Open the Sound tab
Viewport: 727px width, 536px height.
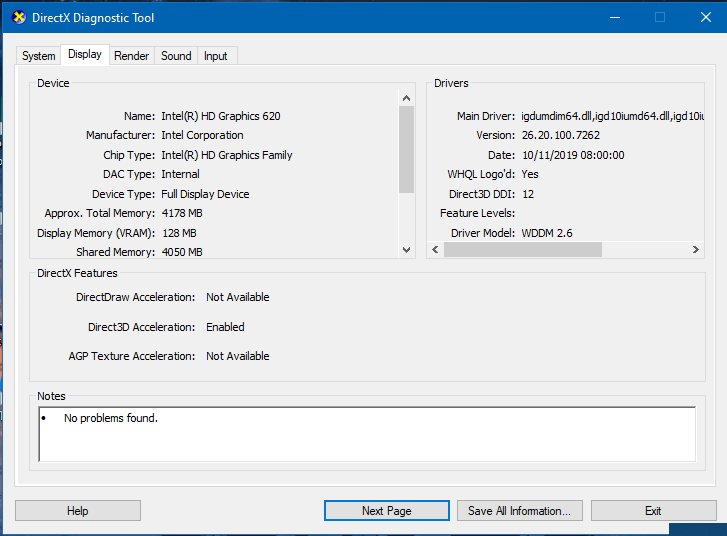click(176, 56)
